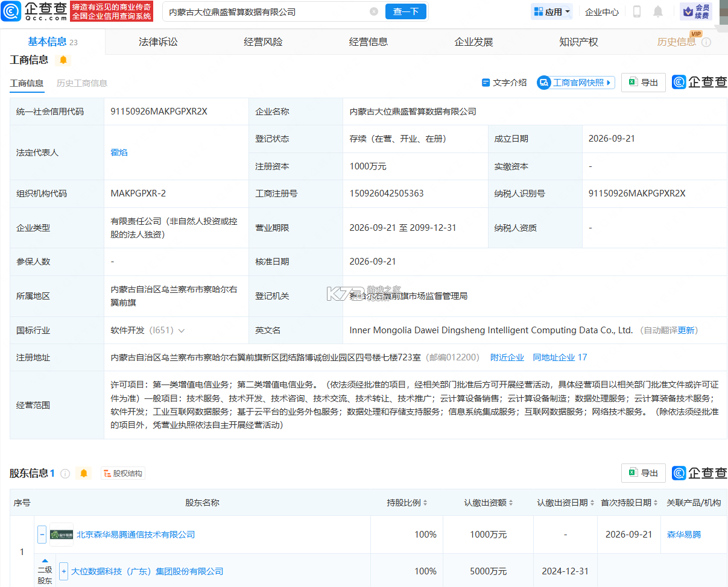Click bell icon next to 股东信息 heading
This screenshot has height=587, width=728.
84,474
